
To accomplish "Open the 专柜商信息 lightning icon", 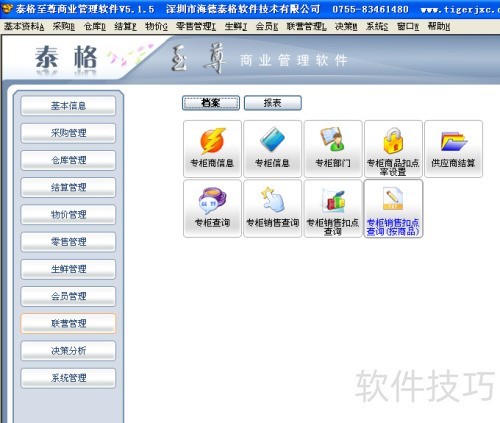I will pyautogui.click(x=212, y=149).
